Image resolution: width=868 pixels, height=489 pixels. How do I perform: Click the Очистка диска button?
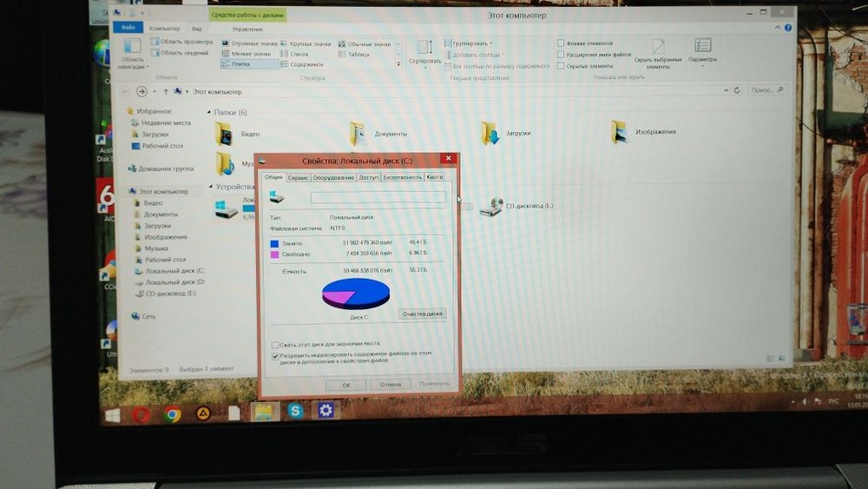click(x=422, y=314)
